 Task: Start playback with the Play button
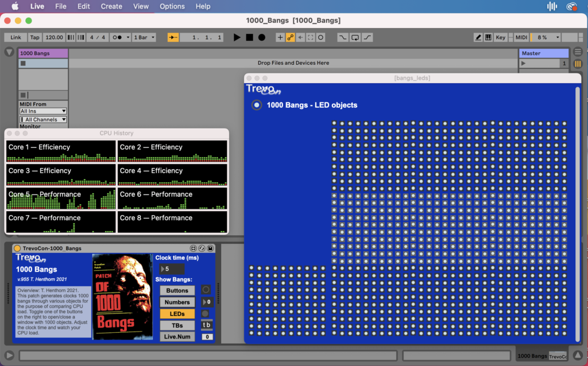237,37
